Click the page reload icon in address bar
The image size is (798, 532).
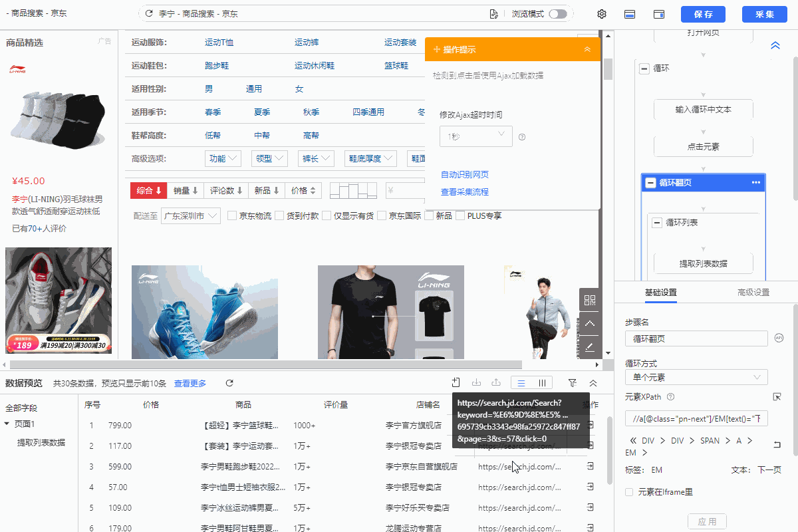click(x=148, y=14)
